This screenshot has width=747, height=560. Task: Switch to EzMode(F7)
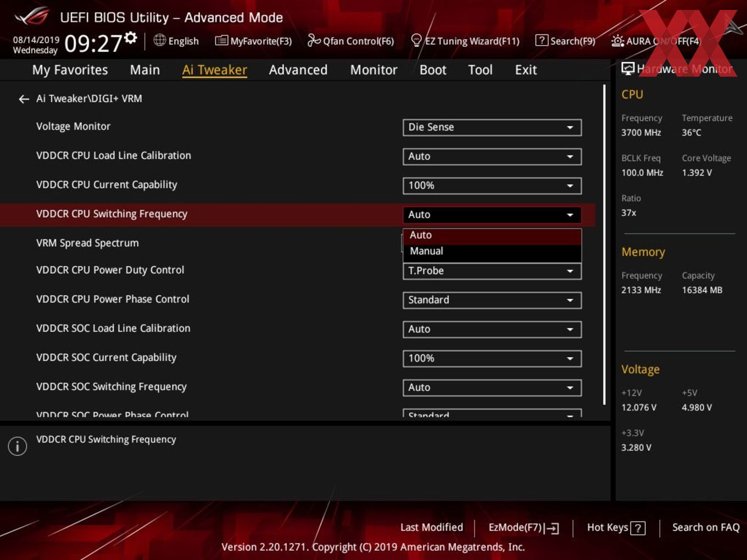click(x=523, y=528)
